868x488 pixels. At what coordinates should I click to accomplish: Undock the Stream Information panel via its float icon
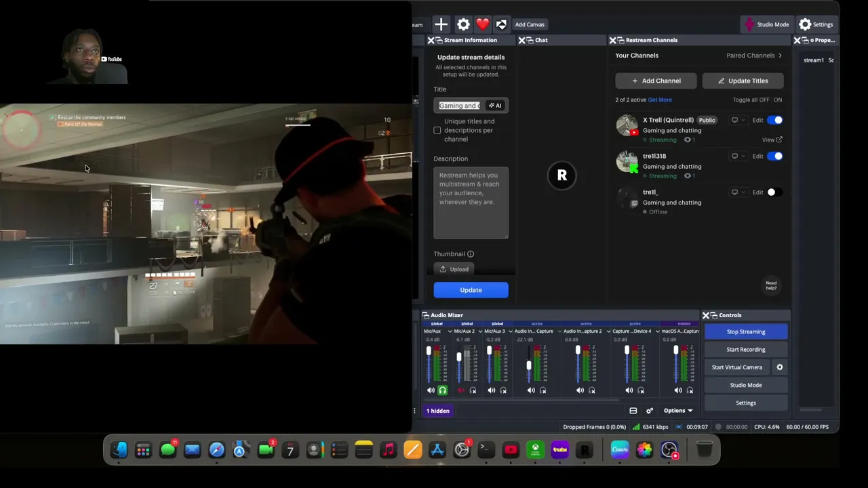coord(438,40)
